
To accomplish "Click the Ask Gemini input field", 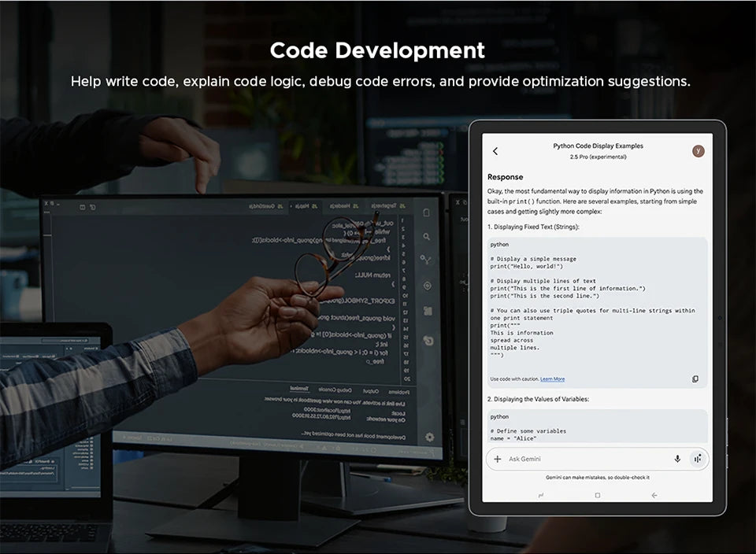I will coord(583,459).
